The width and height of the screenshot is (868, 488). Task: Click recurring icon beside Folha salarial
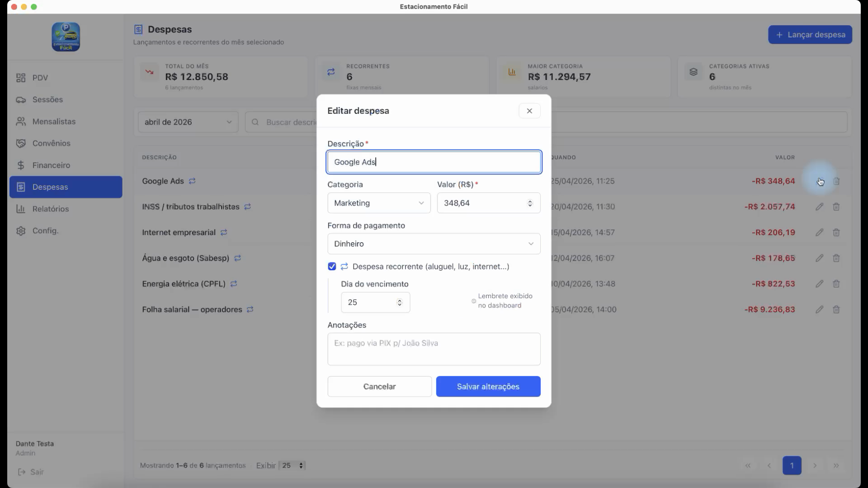(x=250, y=310)
